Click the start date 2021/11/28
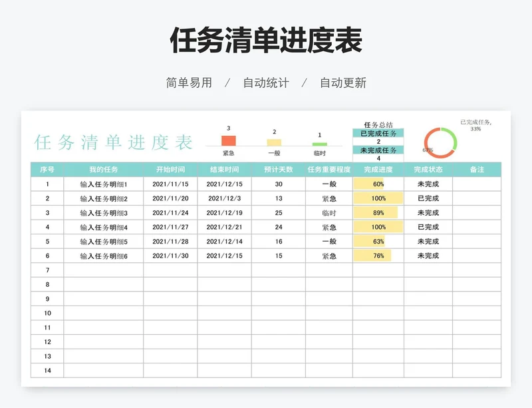The height and width of the screenshot is (408, 532). (170, 242)
